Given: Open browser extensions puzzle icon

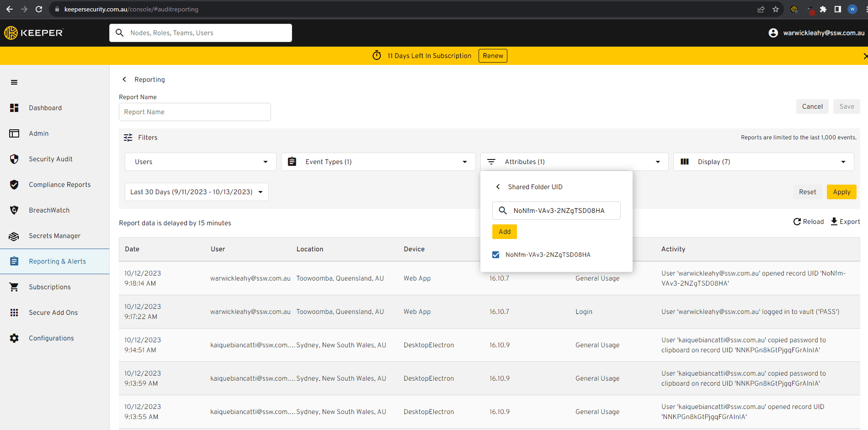Looking at the screenshot, I should (x=823, y=9).
